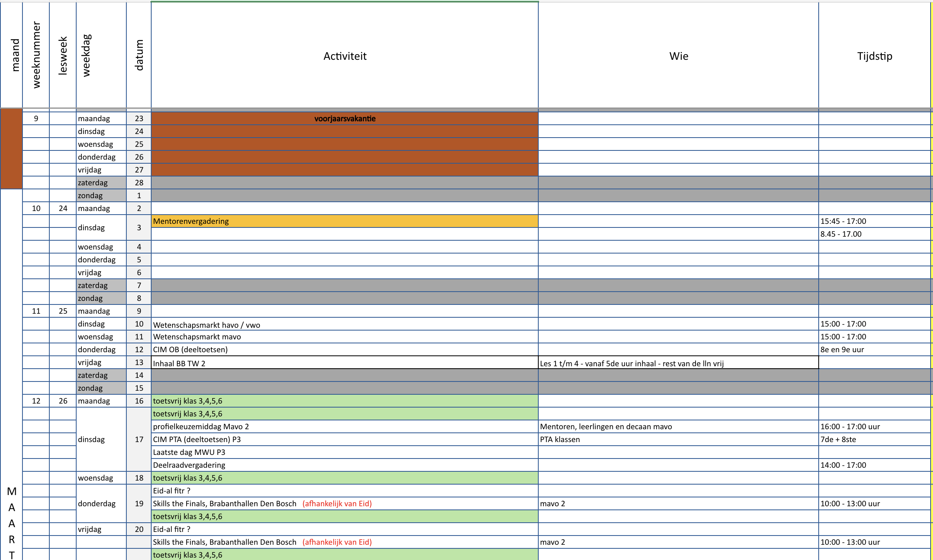
Task: Click the rotated weeknummer header cell
Action: tap(36, 55)
